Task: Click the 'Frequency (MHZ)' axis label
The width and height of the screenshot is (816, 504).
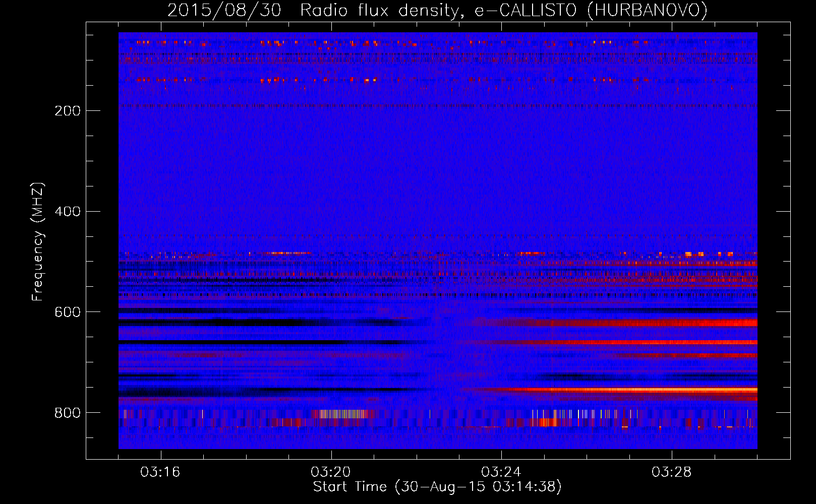Action: click(x=38, y=242)
